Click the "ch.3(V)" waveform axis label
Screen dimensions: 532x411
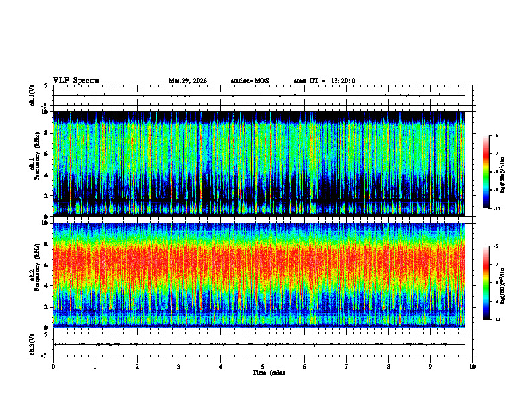coord(32,345)
